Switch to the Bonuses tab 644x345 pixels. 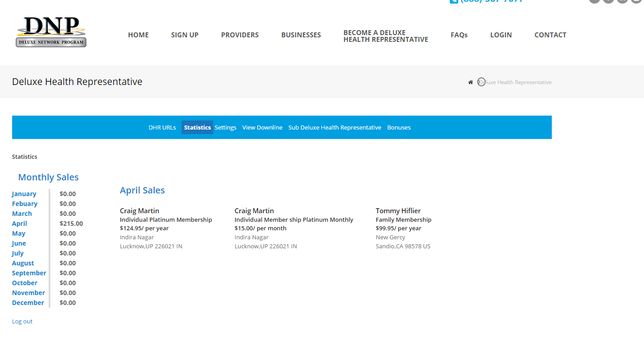[x=399, y=127]
